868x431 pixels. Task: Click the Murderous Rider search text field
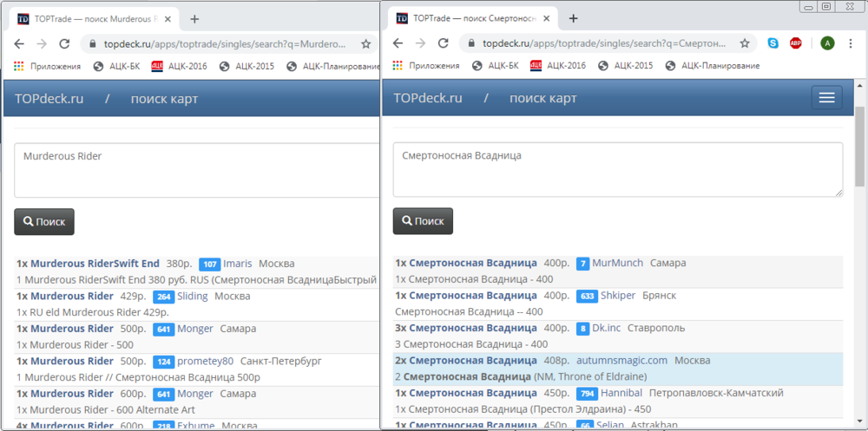[x=196, y=170]
